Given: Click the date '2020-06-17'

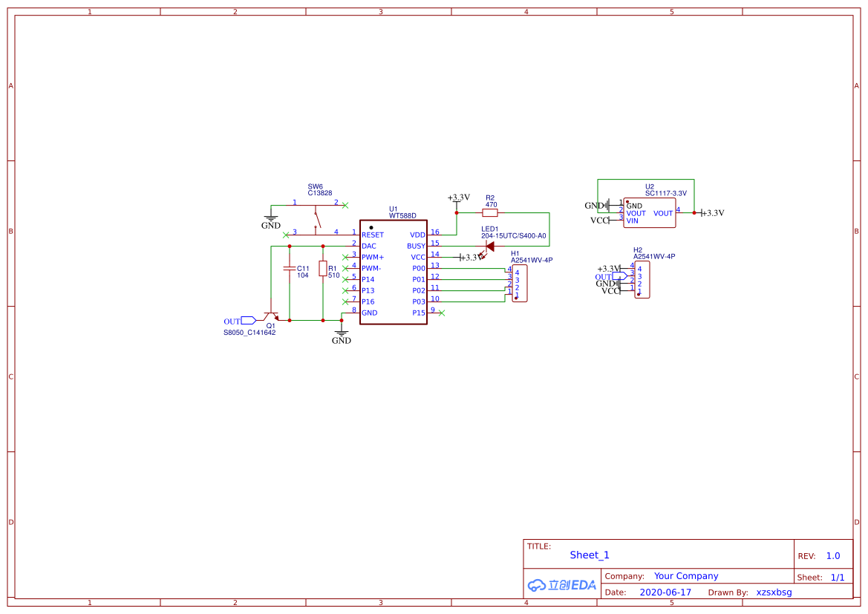Looking at the screenshot, I should coord(665,592).
